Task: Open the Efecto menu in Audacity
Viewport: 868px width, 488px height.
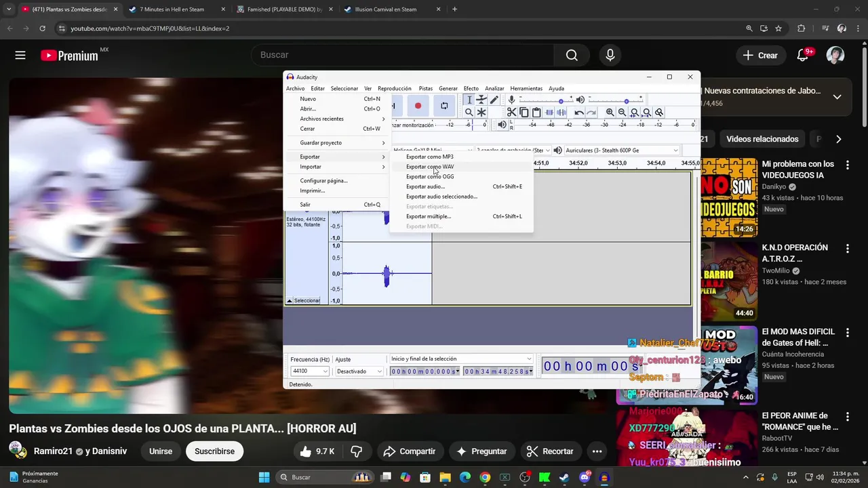Action: (471, 89)
